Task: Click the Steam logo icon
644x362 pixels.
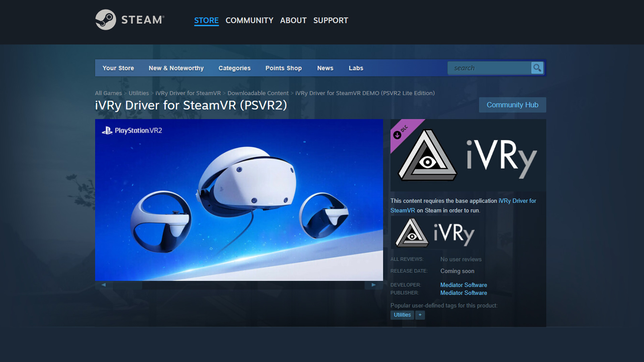Action: pyautogui.click(x=106, y=20)
